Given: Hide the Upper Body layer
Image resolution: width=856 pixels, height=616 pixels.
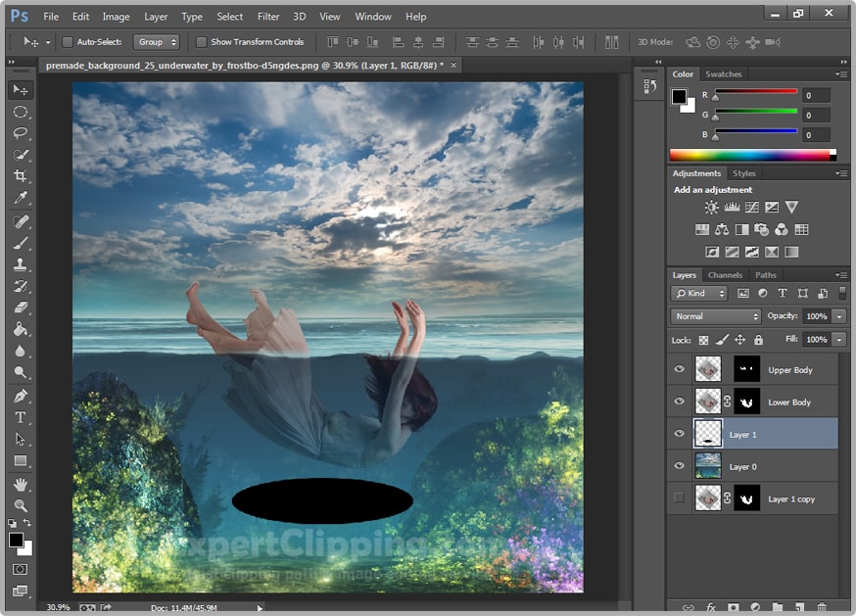Looking at the screenshot, I should click(680, 369).
